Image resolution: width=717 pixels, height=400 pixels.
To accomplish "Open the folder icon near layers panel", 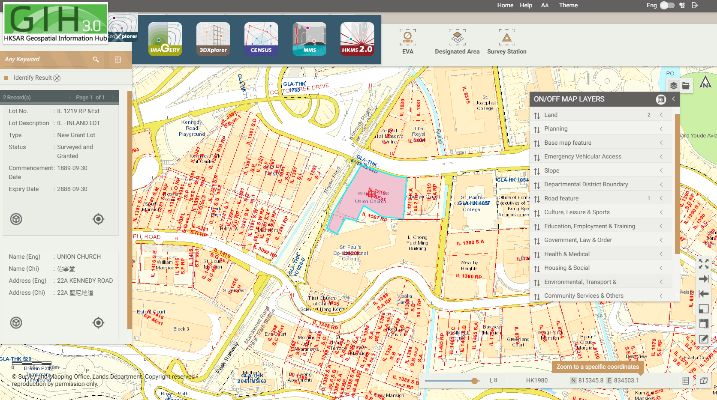I will [x=685, y=85].
